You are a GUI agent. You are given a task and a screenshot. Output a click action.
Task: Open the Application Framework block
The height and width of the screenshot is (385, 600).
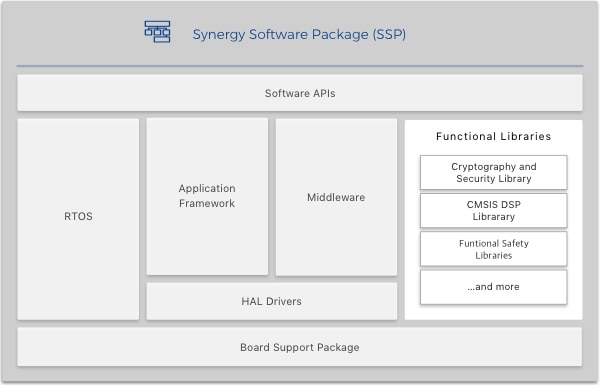(x=207, y=196)
